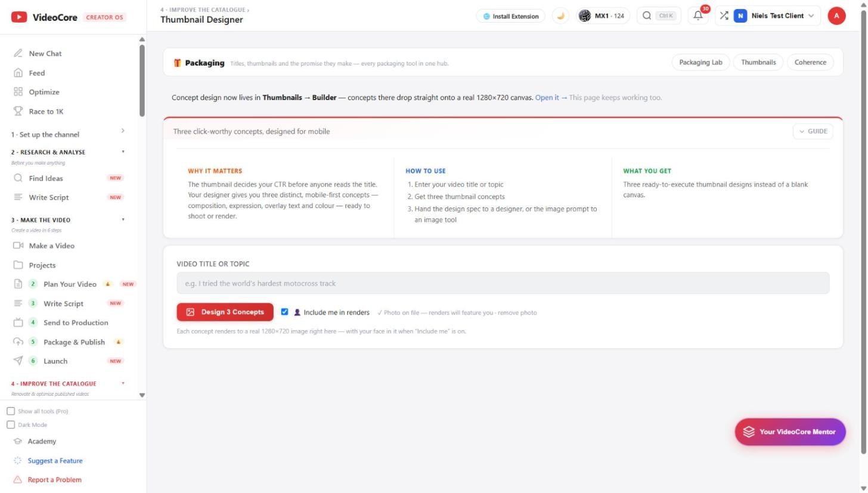
Task: Open Package & Publish step
Action: tap(74, 342)
